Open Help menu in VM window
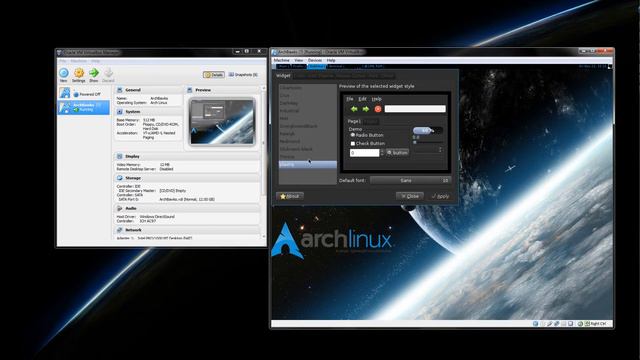640x360 pixels. tap(331, 60)
